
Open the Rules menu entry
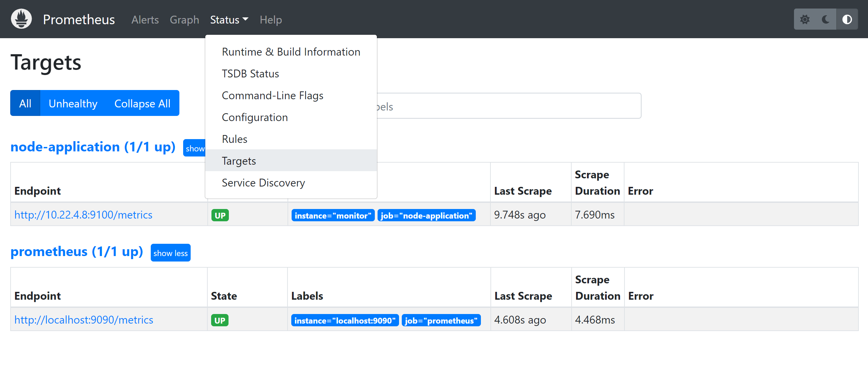(291, 139)
